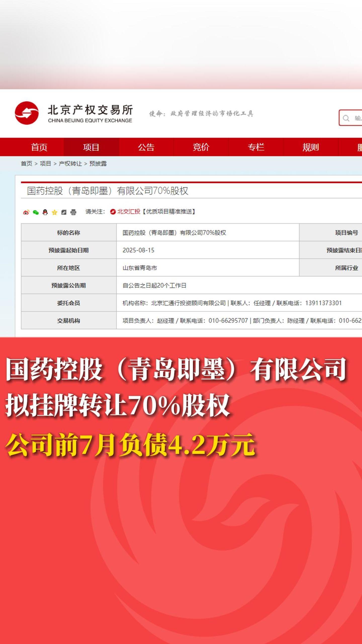Image resolution: width=362 pixels, height=644 pixels.
Task: Open the 专栏 navigation menu
Action: (256, 147)
